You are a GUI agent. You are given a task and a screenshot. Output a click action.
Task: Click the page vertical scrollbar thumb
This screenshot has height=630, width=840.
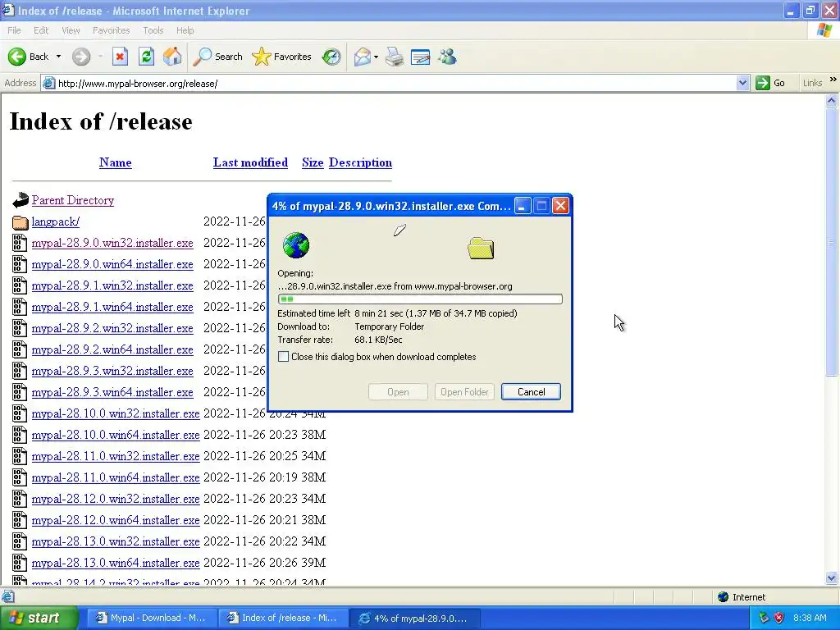pos(832,242)
